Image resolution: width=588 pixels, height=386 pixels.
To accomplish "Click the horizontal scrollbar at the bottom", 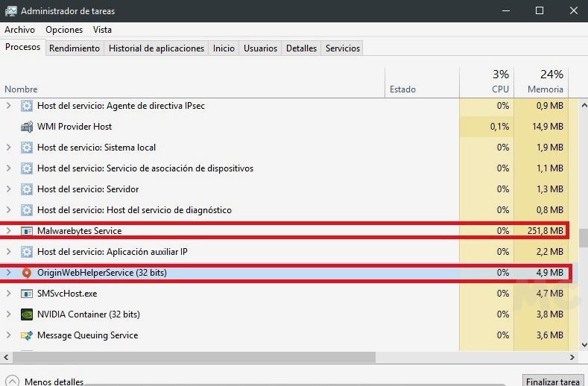I will tap(224, 358).
